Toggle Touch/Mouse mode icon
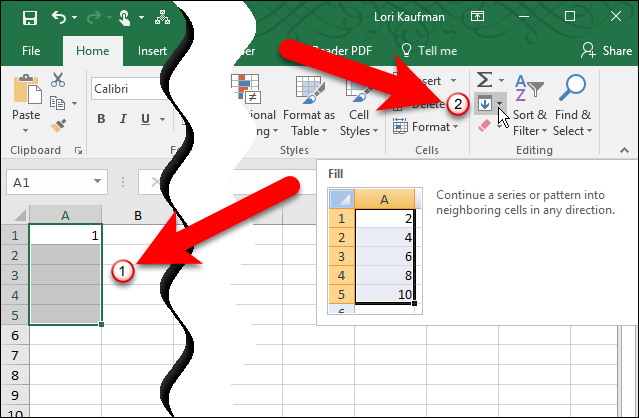 pos(124,18)
